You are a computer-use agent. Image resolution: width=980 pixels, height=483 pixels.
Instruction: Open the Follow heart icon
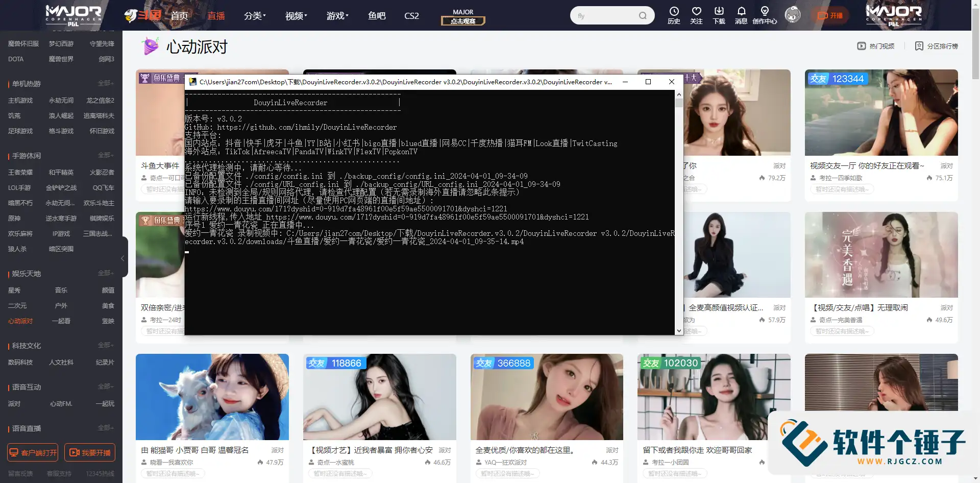[696, 15]
